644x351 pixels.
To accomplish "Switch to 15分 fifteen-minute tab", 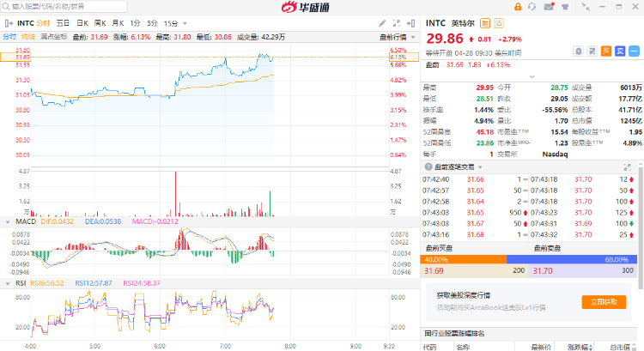I will point(171,23).
